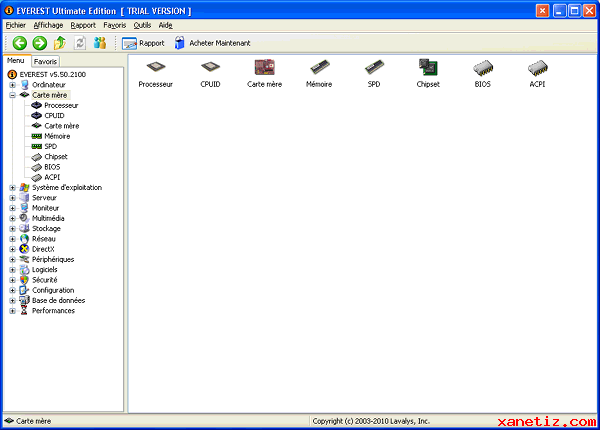This screenshot has width=600, height=430.
Task: Open the CPUID icon in right pane
Action: pyautogui.click(x=210, y=73)
